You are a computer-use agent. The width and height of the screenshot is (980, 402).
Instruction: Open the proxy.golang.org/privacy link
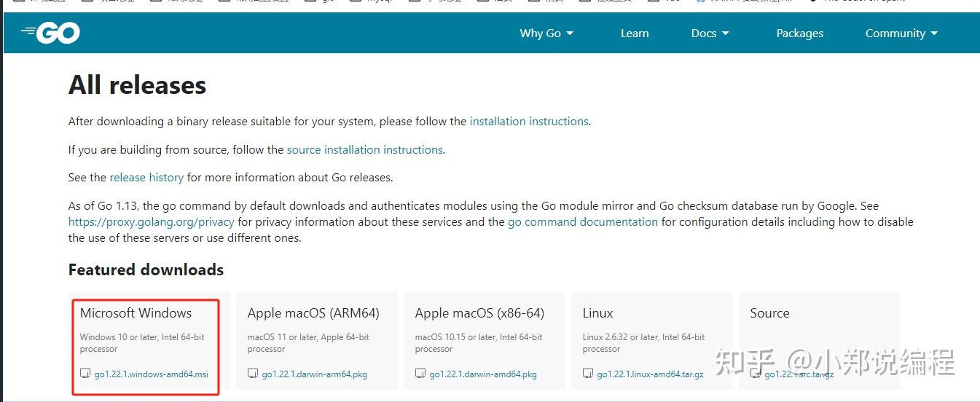click(x=152, y=222)
